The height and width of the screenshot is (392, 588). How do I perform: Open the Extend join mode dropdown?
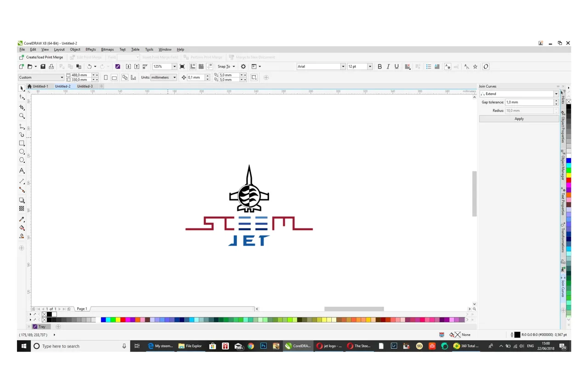(556, 94)
